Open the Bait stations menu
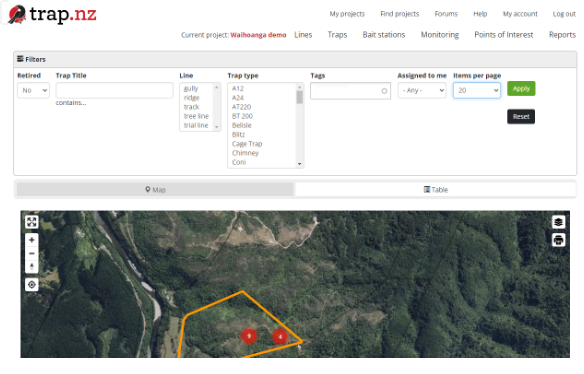Screen dimensions: 584x374 384,35
